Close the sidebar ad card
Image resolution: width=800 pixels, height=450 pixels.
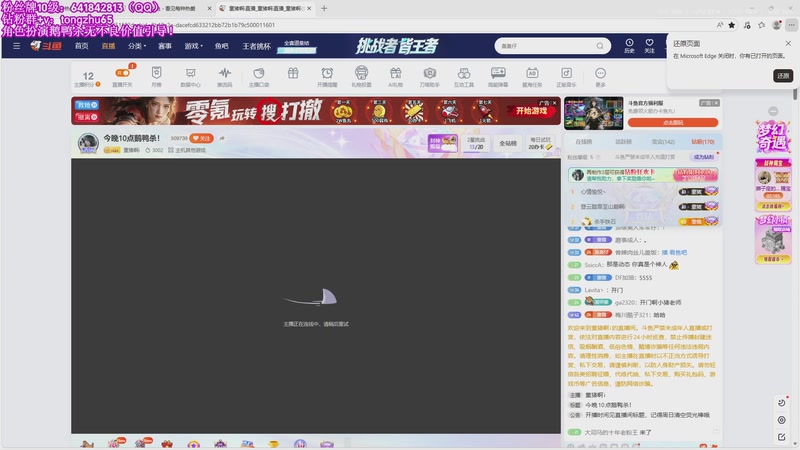[716, 103]
